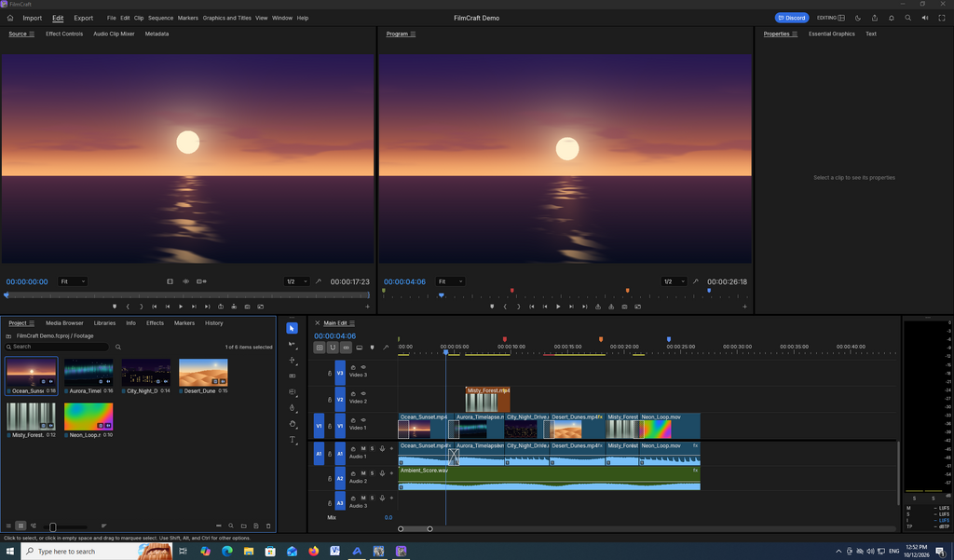Viewport: 954px width, 560px height.
Task: Open the notifications bell
Action: coord(892,19)
